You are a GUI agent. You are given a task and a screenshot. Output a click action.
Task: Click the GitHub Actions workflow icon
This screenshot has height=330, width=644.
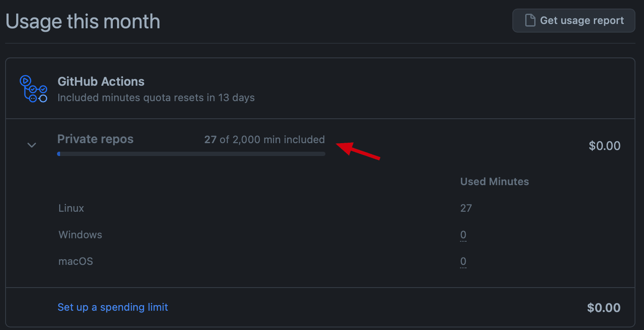click(x=33, y=89)
